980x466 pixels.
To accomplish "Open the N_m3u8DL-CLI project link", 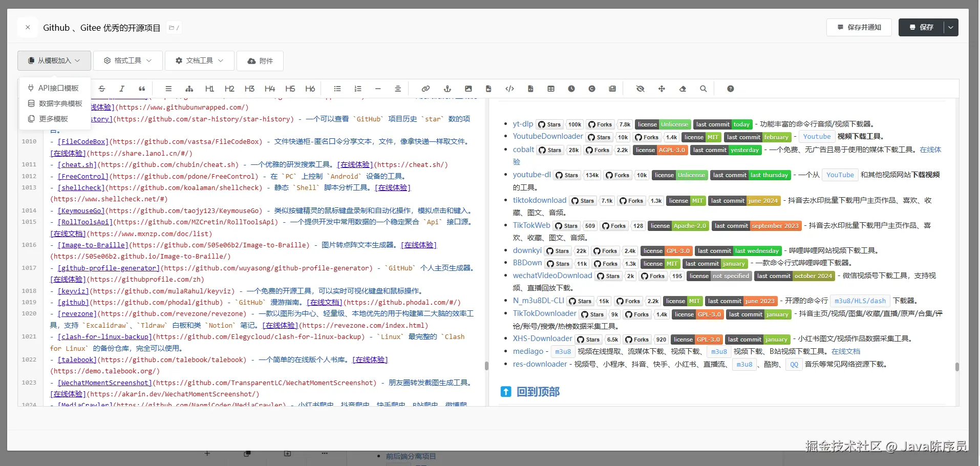I will pyautogui.click(x=539, y=301).
